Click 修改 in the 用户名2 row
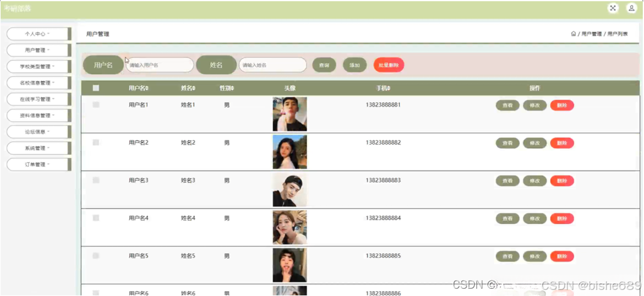Image resolution: width=644 pixels, height=296 pixels. click(x=535, y=143)
